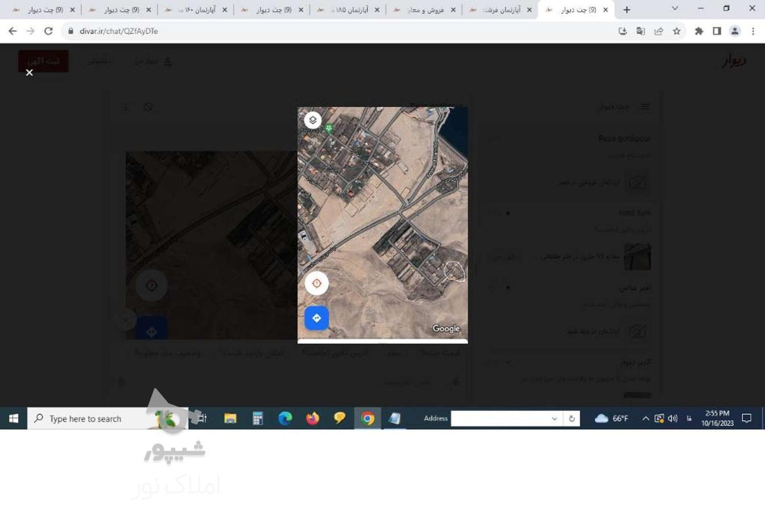
Task: Open the clock showing 2:55 PM
Action: [717, 418]
